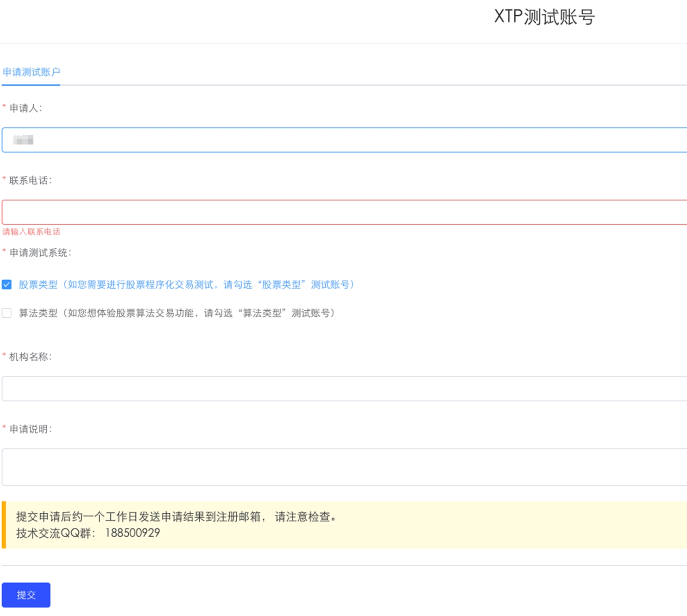Click the 股票类型 description text

point(186,284)
